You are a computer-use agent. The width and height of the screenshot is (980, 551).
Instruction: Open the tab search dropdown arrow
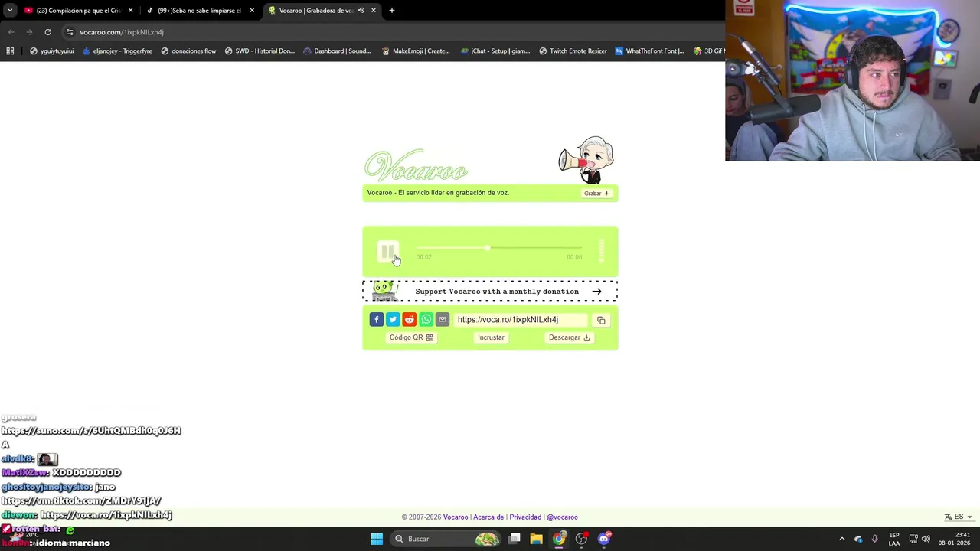(x=10, y=11)
